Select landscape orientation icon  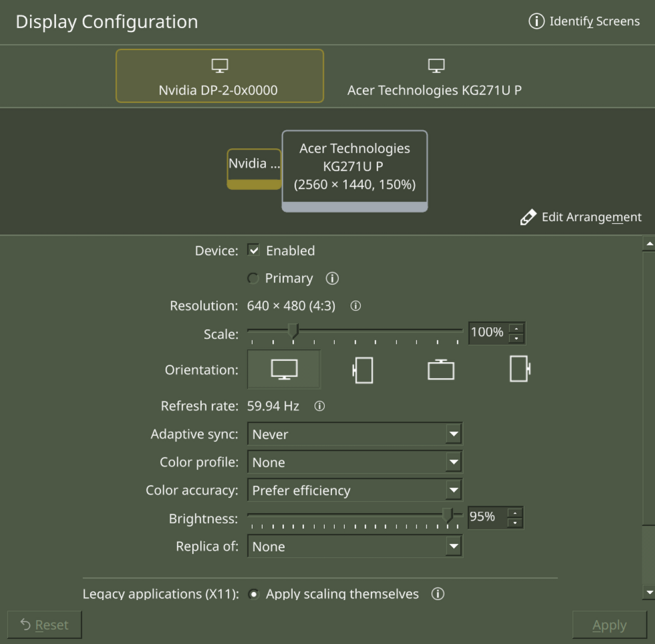[x=283, y=368]
